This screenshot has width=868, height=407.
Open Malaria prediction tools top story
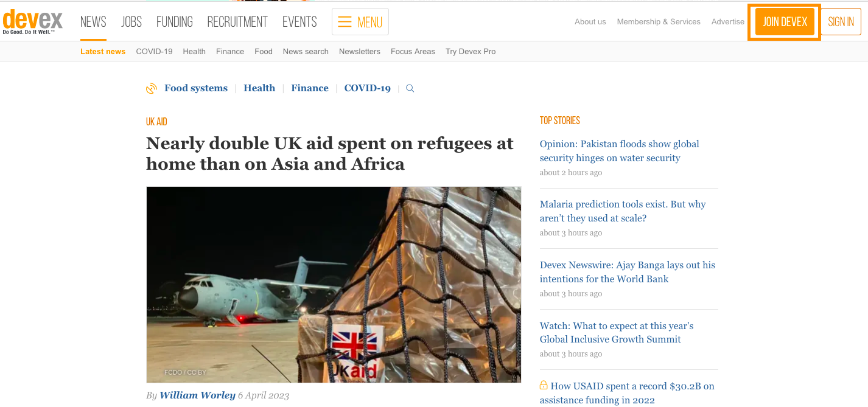[x=623, y=211]
